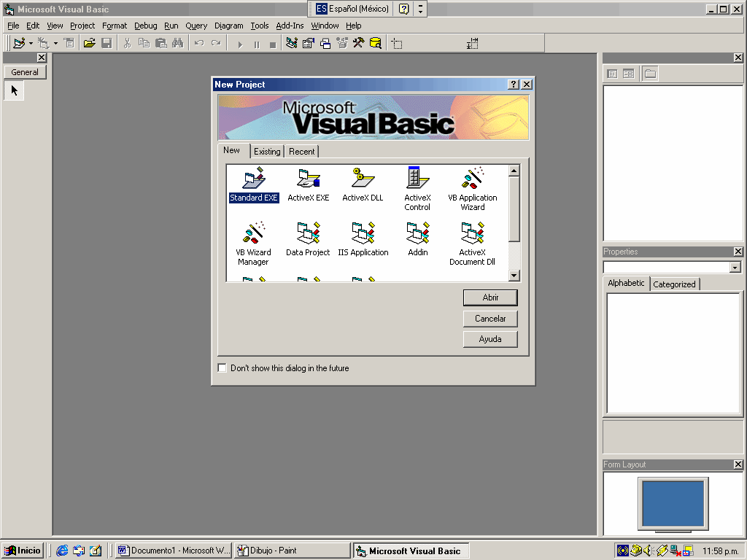Open Object Browser toolbar icon
The image size is (747, 560).
click(x=342, y=43)
